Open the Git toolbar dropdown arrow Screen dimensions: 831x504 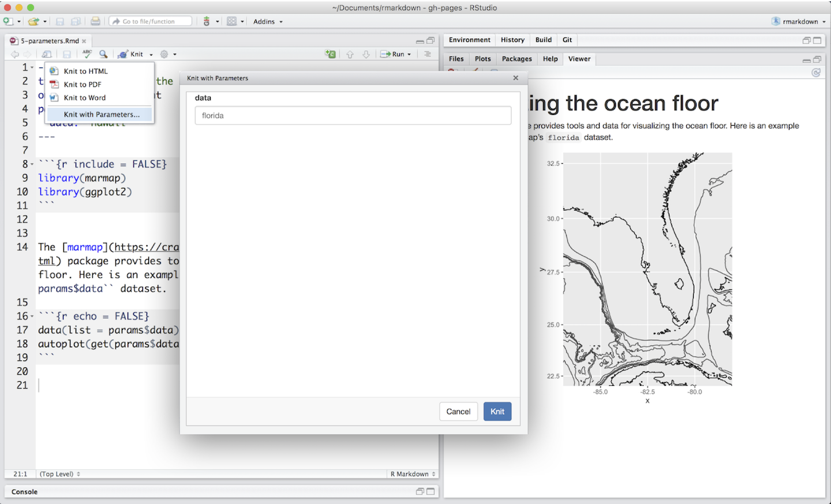[218, 22]
